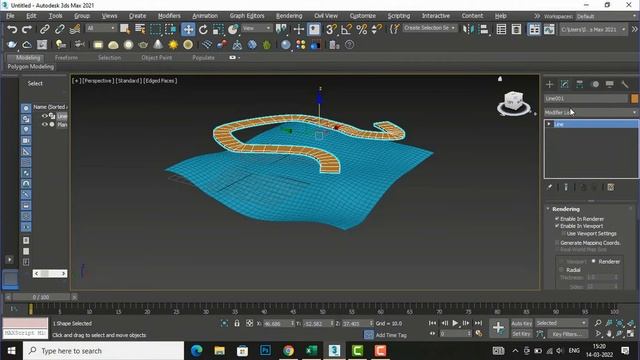Toggle Generate Mapping Coords checkbox
The height and width of the screenshot is (360, 640).
[x=557, y=243]
